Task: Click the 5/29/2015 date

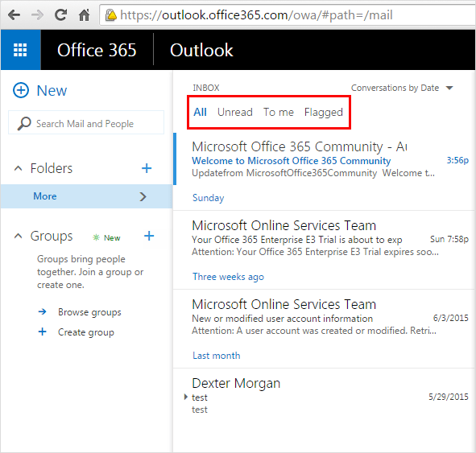Action: [449, 397]
